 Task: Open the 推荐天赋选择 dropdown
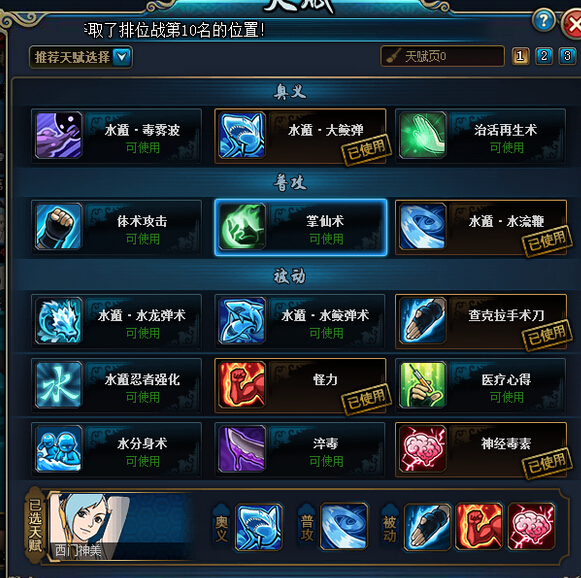pos(80,57)
